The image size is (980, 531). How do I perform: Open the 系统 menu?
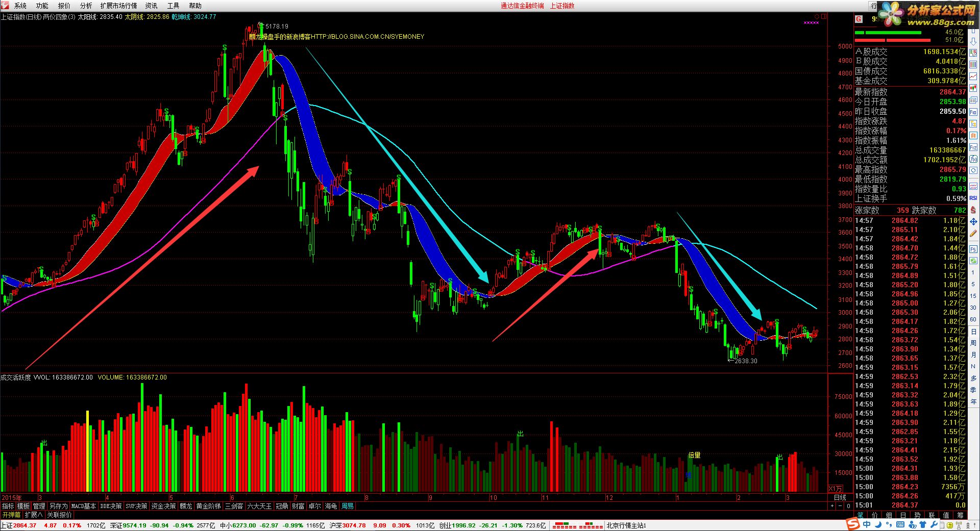coord(20,6)
